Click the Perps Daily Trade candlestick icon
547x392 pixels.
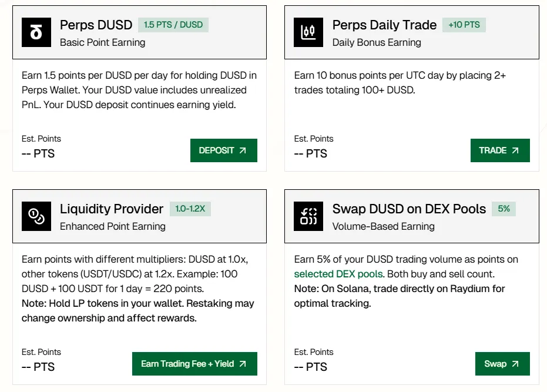pos(308,32)
